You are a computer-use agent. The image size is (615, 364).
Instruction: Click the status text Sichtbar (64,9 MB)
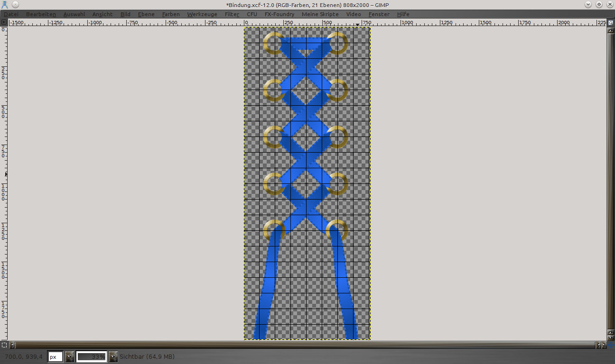(x=147, y=356)
